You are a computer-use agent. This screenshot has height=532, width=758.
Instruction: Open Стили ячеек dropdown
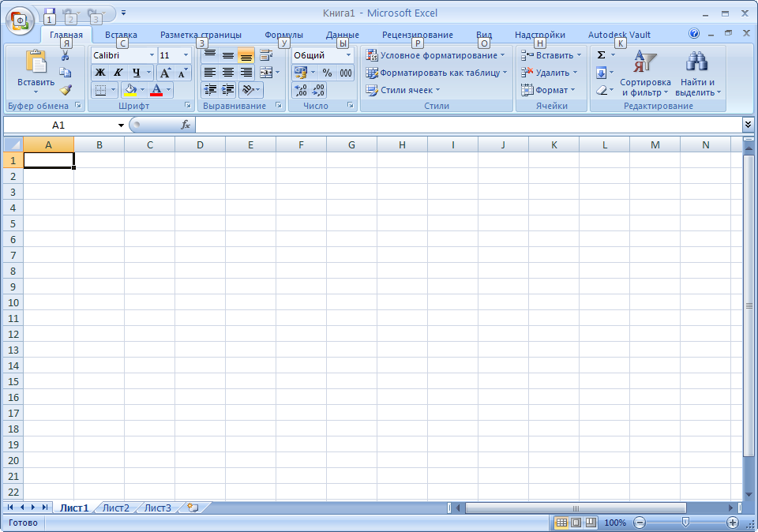pyautogui.click(x=403, y=90)
